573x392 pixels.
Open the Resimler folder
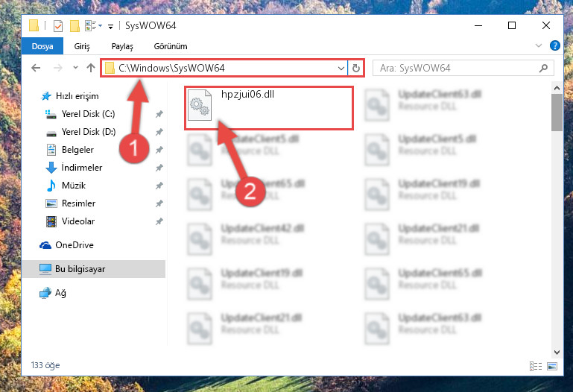pos(78,203)
